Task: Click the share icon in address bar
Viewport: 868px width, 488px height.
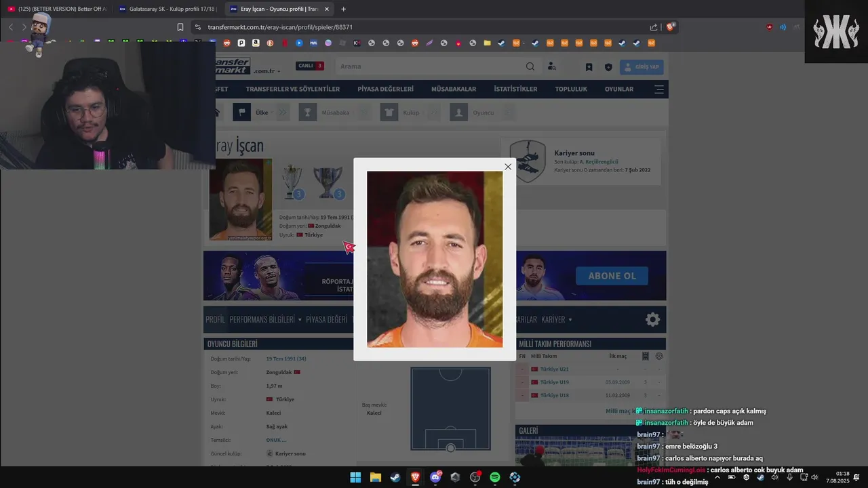Action: tap(654, 27)
